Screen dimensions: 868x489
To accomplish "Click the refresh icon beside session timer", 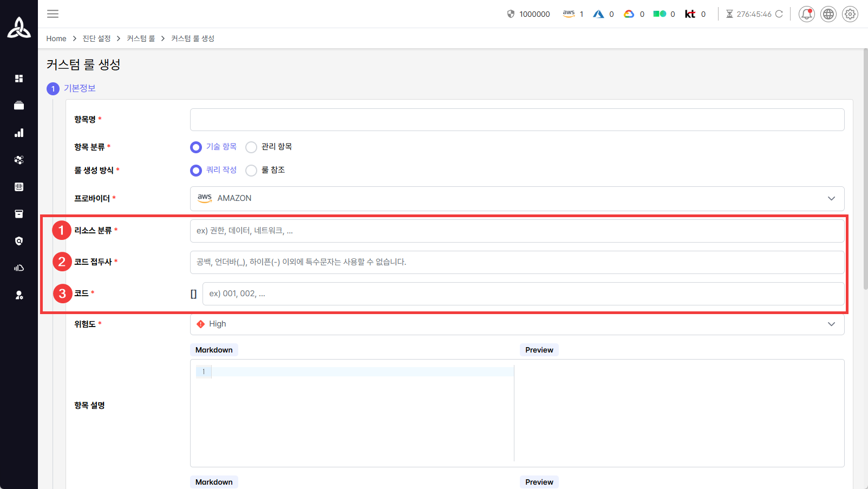I will click(x=779, y=14).
